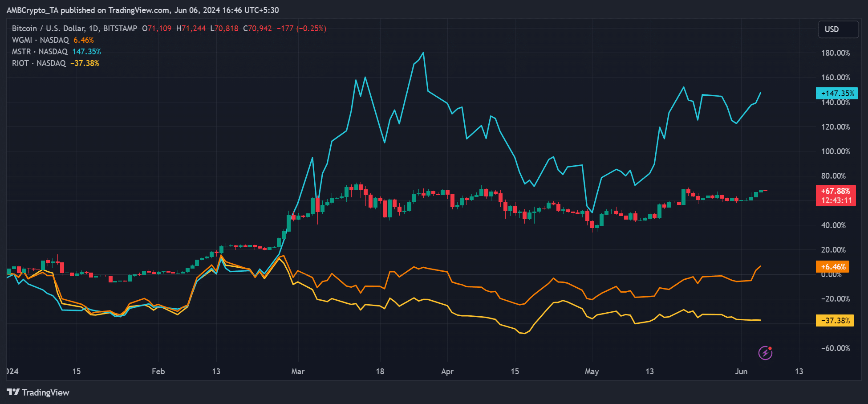Viewport: 868px width, 404px height.
Task: Click the +147.35% MSTR price label
Action: coord(837,94)
